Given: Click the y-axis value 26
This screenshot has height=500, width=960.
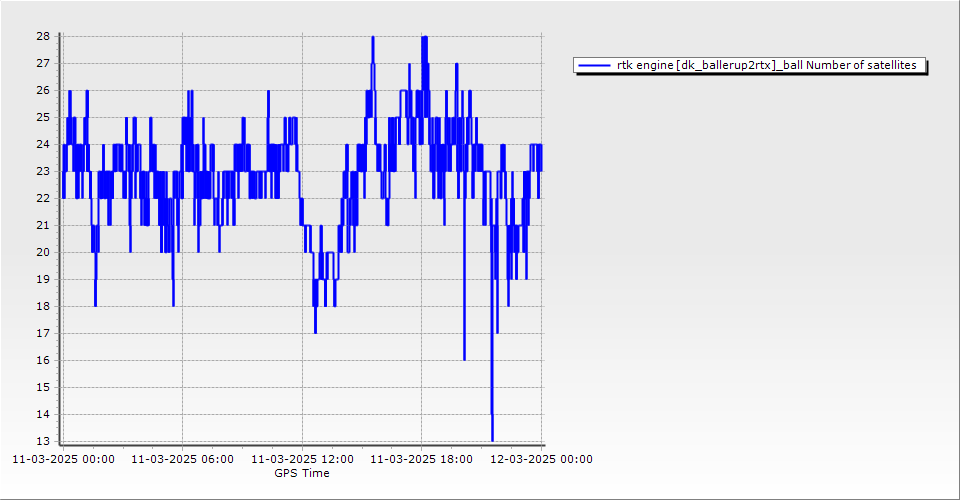Looking at the screenshot, I should (x=43, y=90).
